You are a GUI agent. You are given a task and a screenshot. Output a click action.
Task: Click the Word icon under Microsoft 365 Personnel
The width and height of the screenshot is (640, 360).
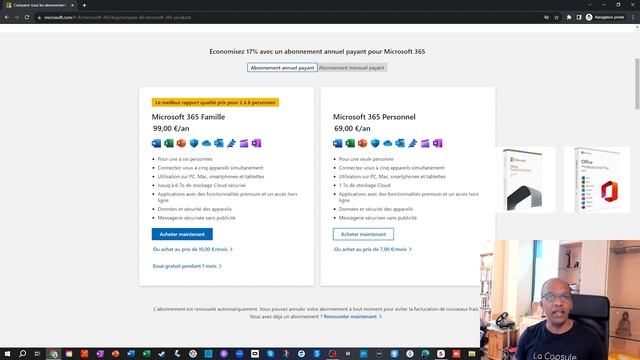[338, 143]
